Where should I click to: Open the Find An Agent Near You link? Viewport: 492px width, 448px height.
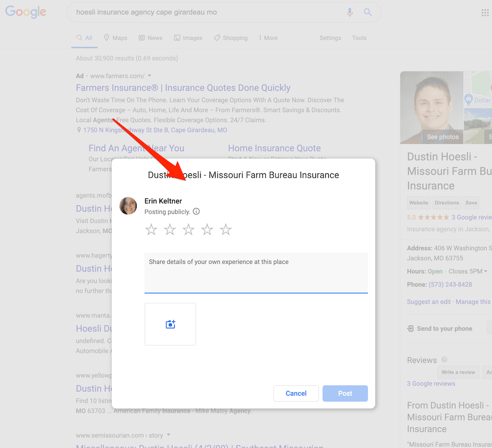136,148
